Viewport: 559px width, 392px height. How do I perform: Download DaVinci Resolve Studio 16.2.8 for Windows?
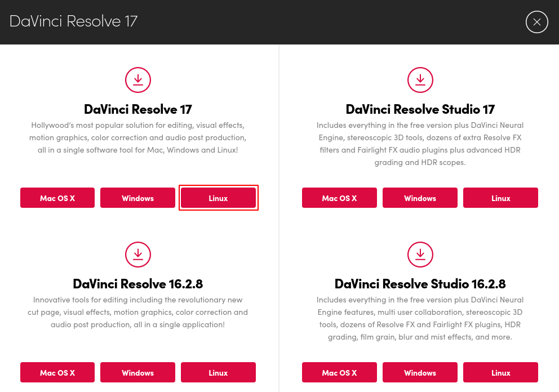point(420,372)
